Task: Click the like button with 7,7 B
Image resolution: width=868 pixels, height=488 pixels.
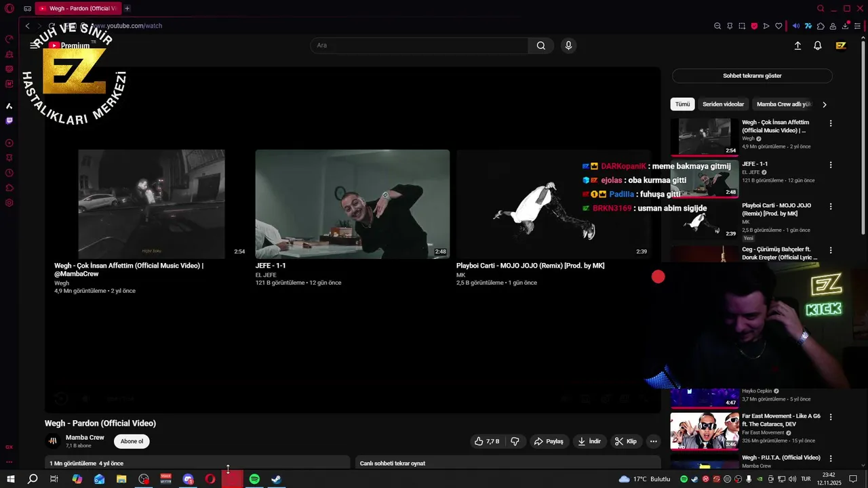Action: coord(487,441)
